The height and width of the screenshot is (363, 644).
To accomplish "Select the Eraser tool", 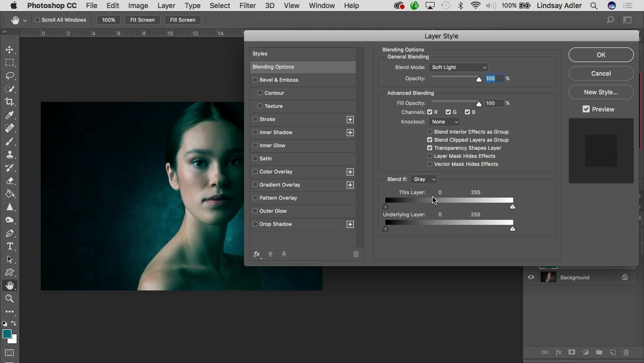I will (10, 181).
